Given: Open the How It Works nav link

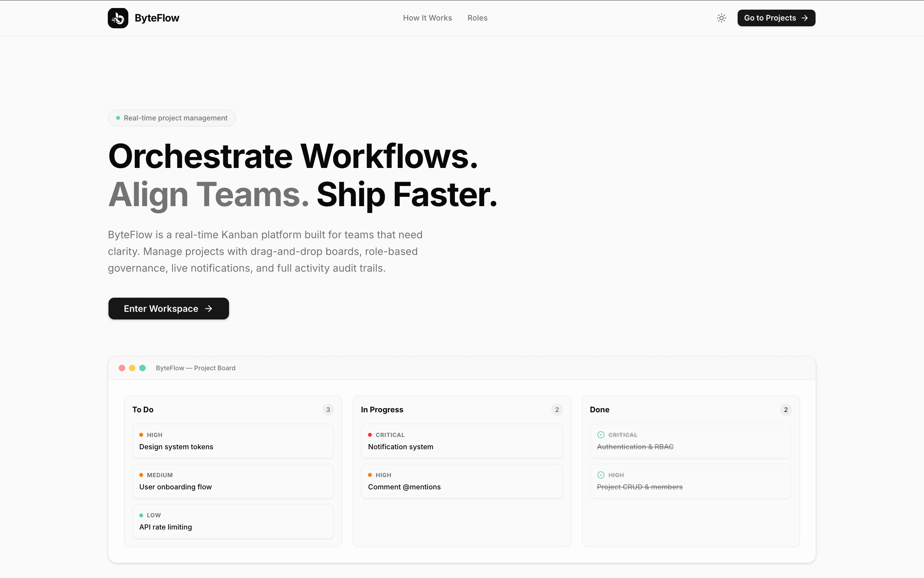Looking at the screenshot, I should tap(427, 18).
